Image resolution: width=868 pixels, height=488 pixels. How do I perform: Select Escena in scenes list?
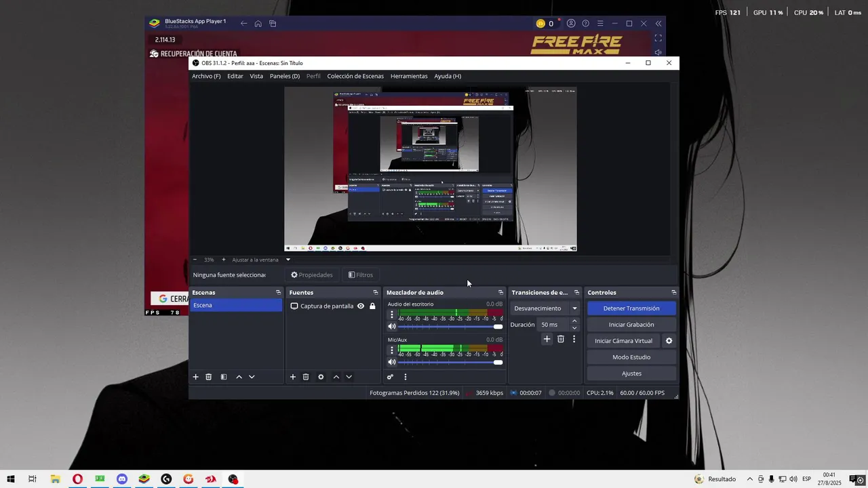click(x=236, y=306)
